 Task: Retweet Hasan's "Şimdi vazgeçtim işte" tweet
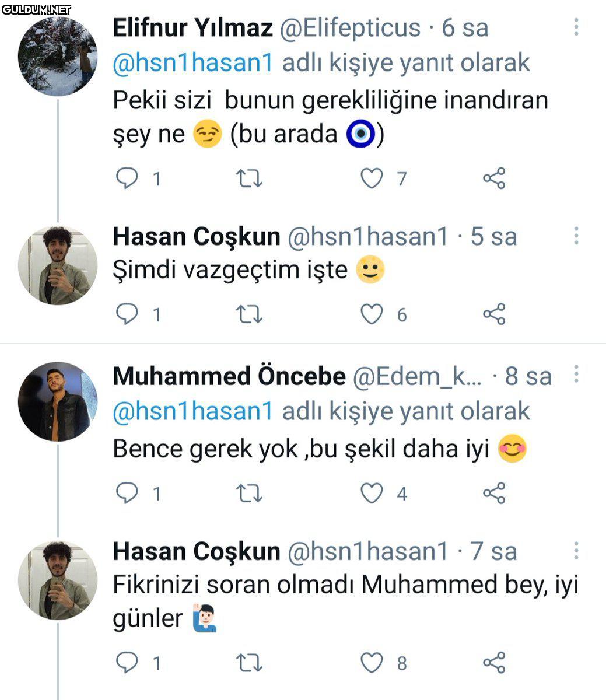250,315
